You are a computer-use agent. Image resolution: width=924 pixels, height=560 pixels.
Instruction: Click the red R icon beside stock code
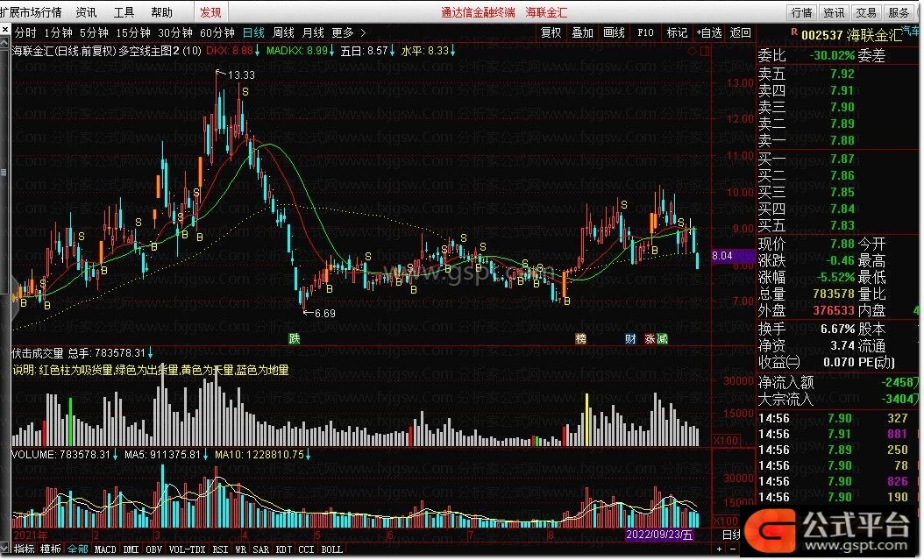point(793,32)
